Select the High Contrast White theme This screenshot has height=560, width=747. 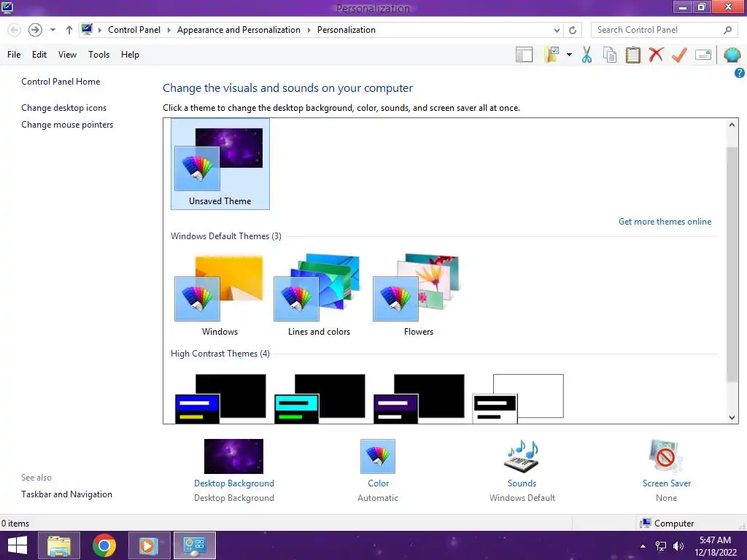click(x=518, y=399)
